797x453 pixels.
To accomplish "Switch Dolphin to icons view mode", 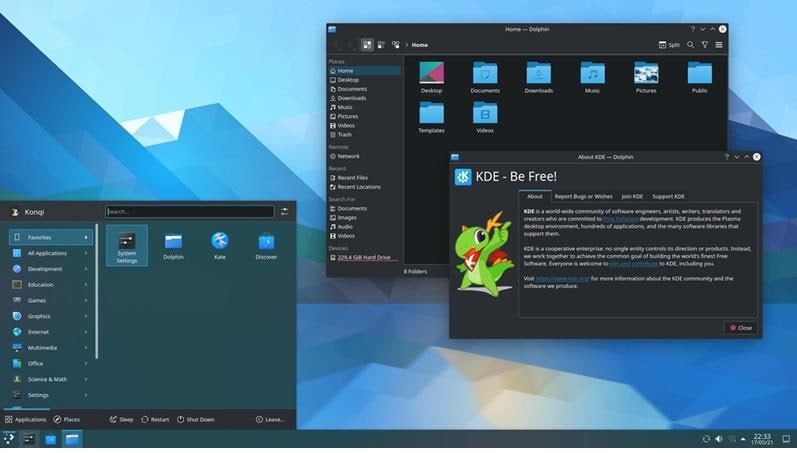I will (367, 45).
